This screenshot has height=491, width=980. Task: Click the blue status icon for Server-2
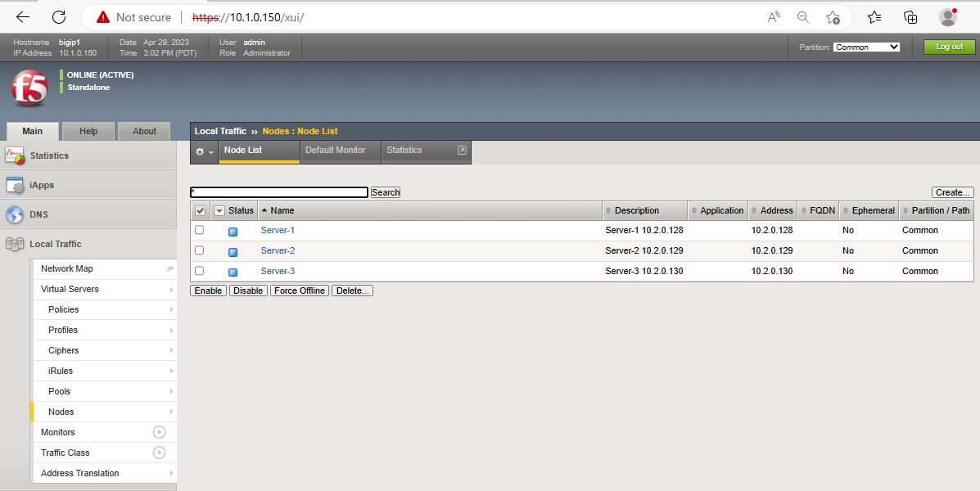coord(233,252)
